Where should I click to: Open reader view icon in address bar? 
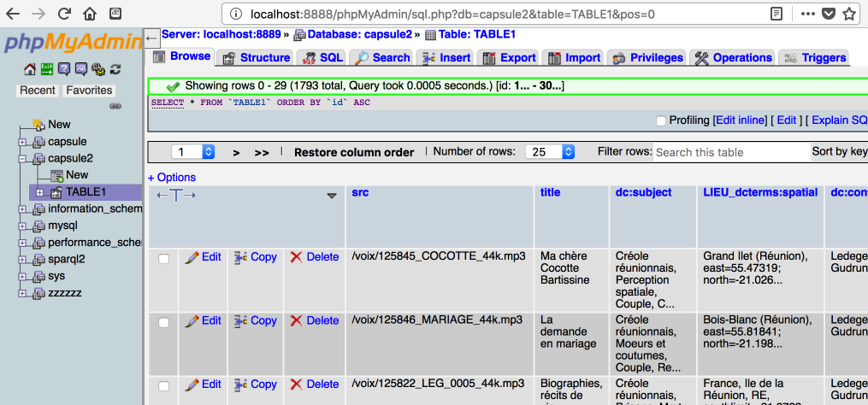pos(777,14)
